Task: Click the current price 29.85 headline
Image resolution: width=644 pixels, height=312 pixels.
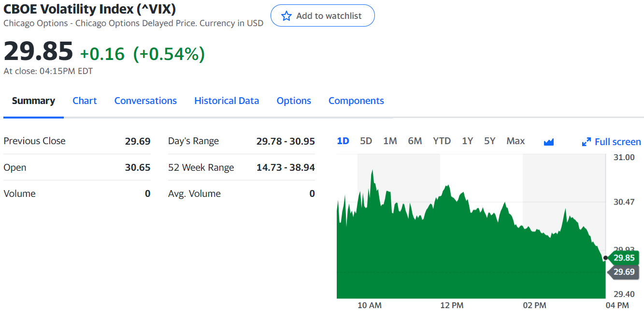Action: pos(38,51)
